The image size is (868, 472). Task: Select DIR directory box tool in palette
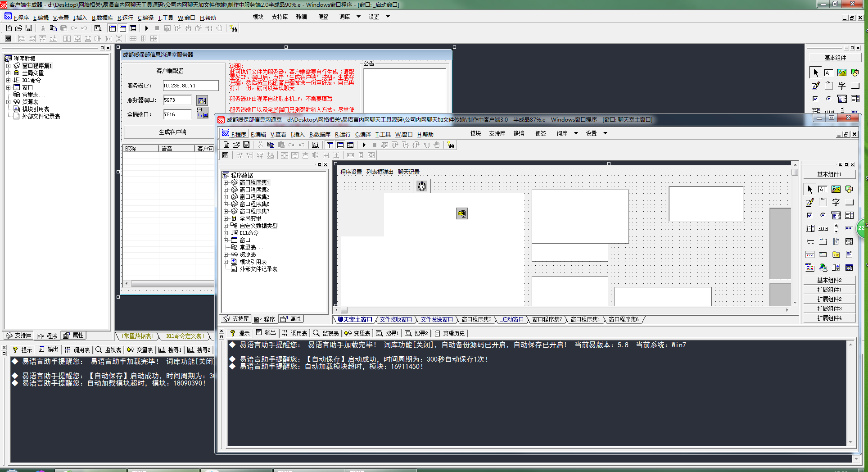836,254
